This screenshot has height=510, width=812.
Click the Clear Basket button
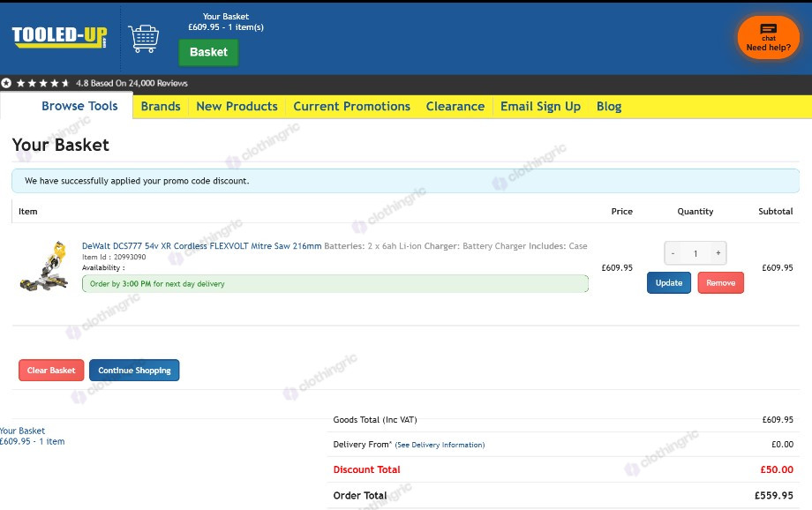coord(51,371)
